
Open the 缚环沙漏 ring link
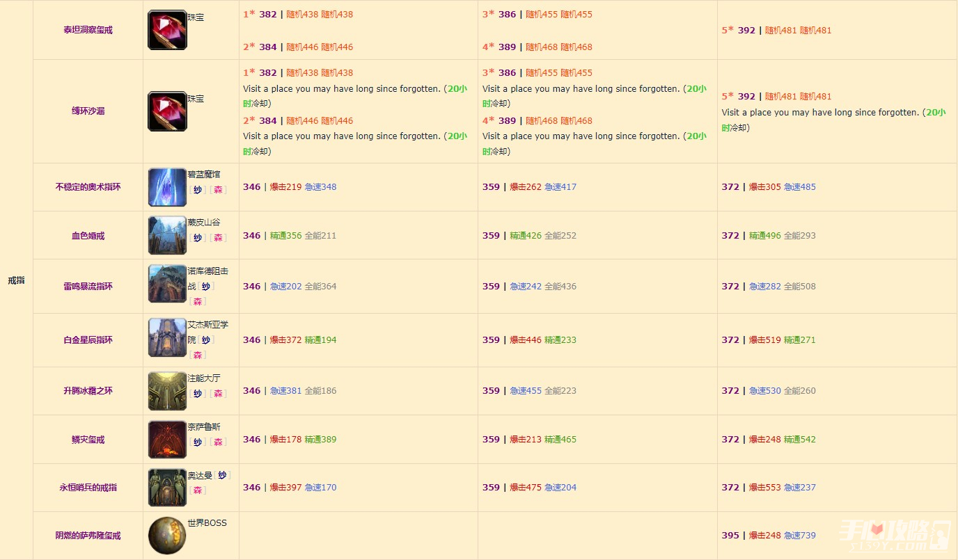(x=88, y=111)
